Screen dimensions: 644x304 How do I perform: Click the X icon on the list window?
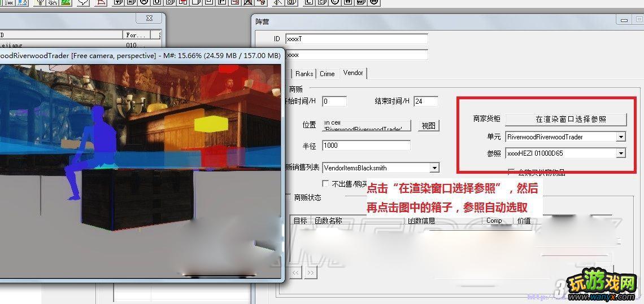coord(150,19)
